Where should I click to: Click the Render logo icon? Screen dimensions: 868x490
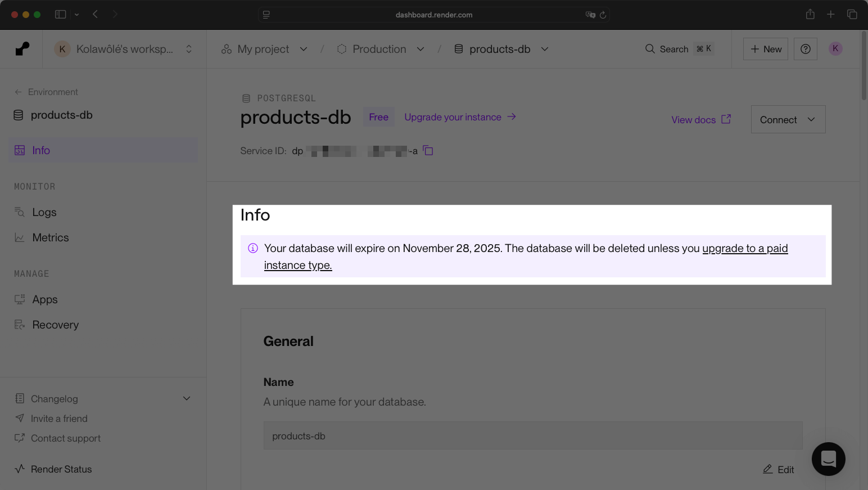click(21, 49)
